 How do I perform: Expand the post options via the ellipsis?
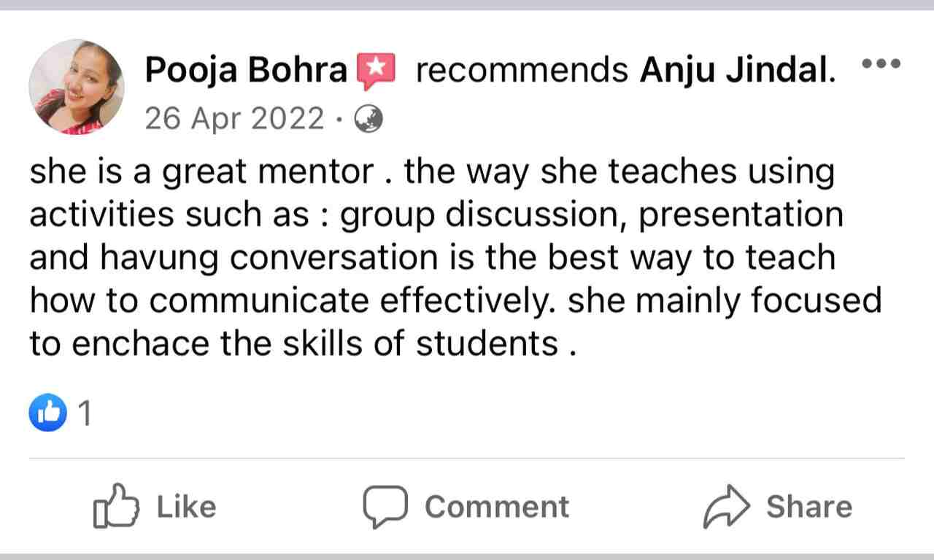[881, 64]
